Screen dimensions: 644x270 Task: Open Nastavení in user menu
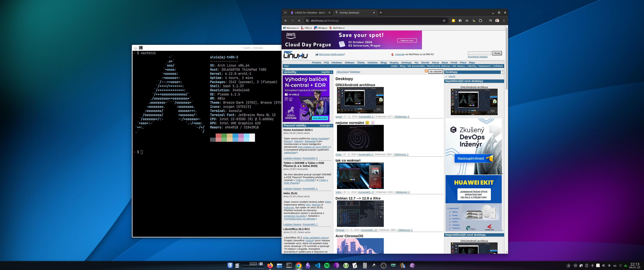pos(484,66)
